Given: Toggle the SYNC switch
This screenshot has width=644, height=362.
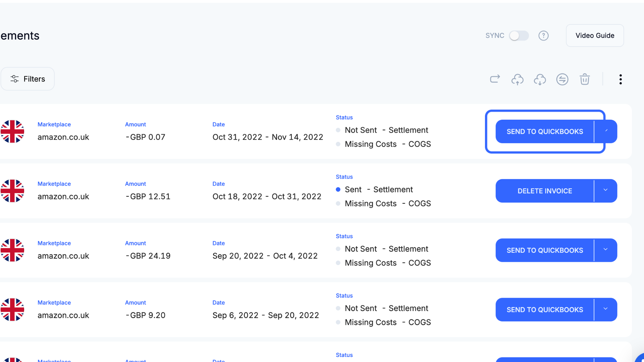Looking at the screenshot, I should 519,36.
